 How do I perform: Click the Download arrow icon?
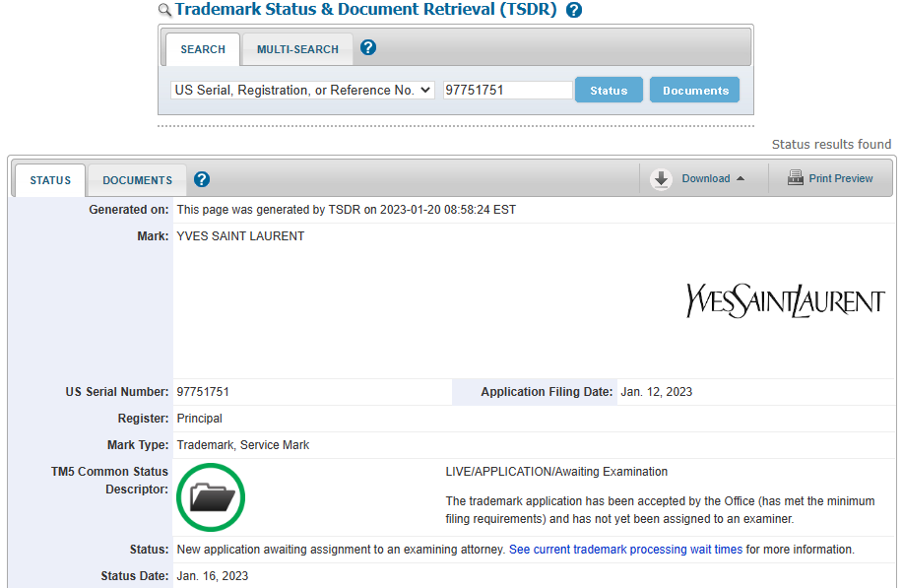point(661,179)
